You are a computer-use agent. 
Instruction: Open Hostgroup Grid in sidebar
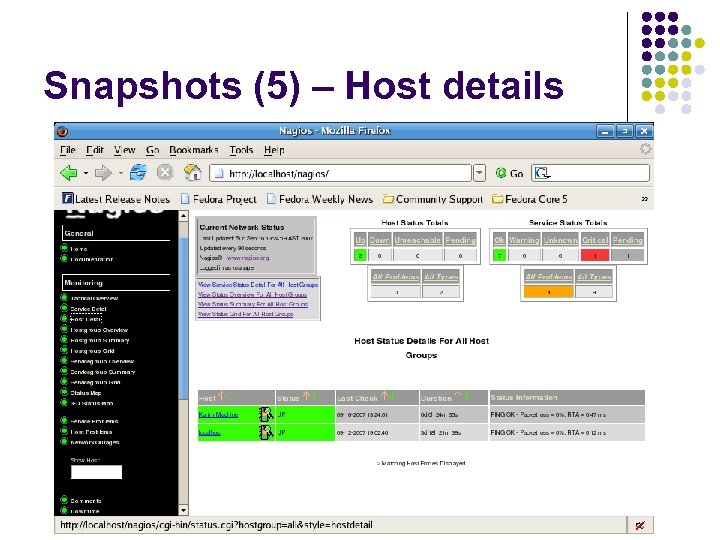[x=92, y=351]
